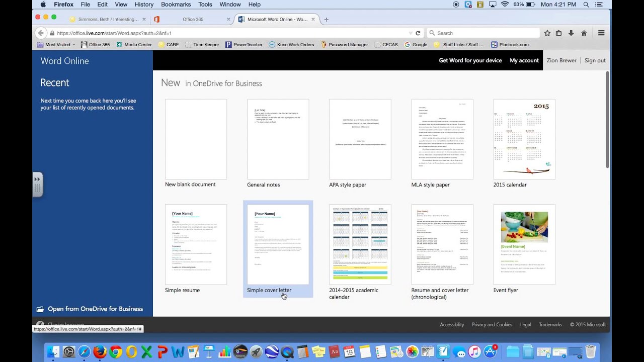Open the Accessibility footer link
This screenshot has height=362, width=644.
(452, 325)
